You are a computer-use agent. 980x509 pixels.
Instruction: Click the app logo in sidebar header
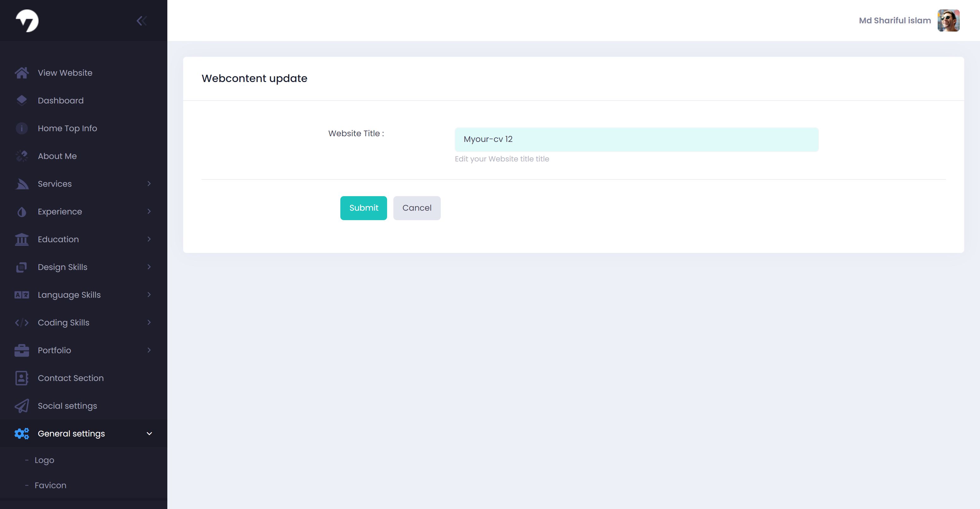click(27, 21)
